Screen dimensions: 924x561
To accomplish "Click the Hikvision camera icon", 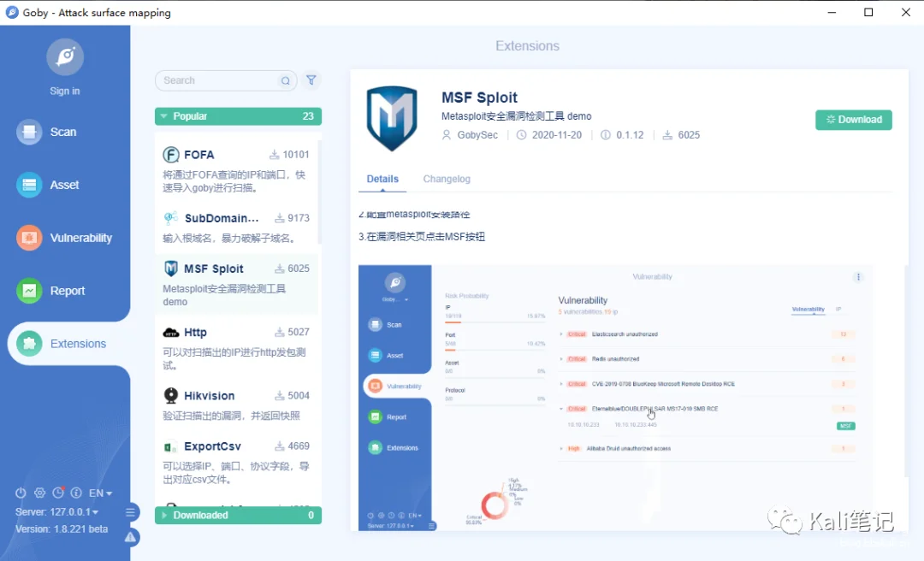I will point(171,395).
